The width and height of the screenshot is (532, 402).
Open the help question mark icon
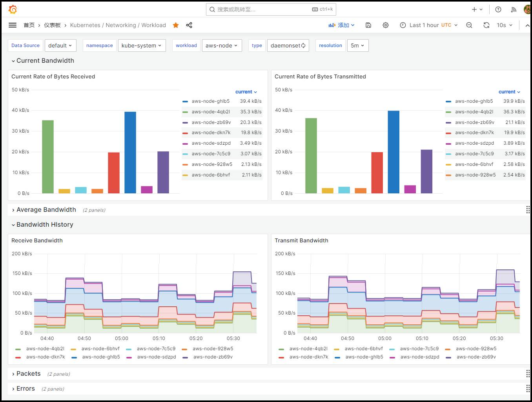click(498, 9)
